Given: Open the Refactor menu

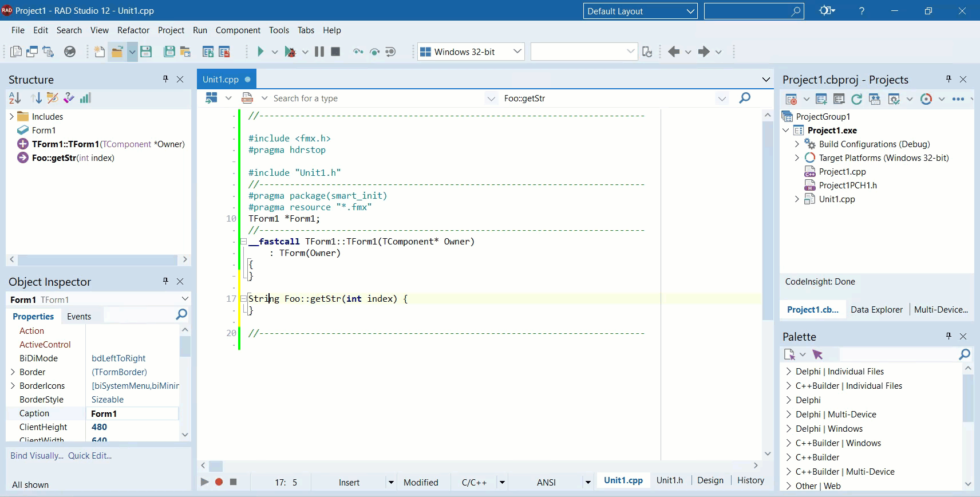Looking at the screenshot, I should click(133, 30).
